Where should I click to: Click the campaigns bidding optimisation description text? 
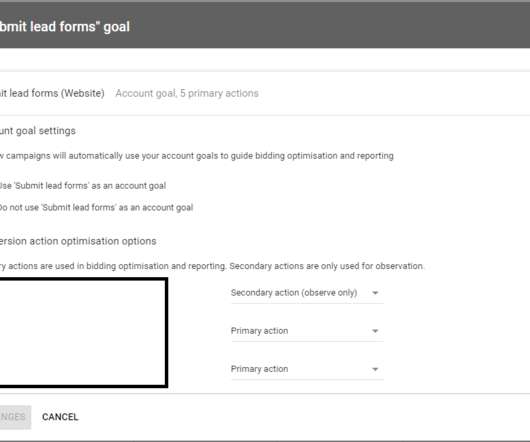click(x=197, y=156)
